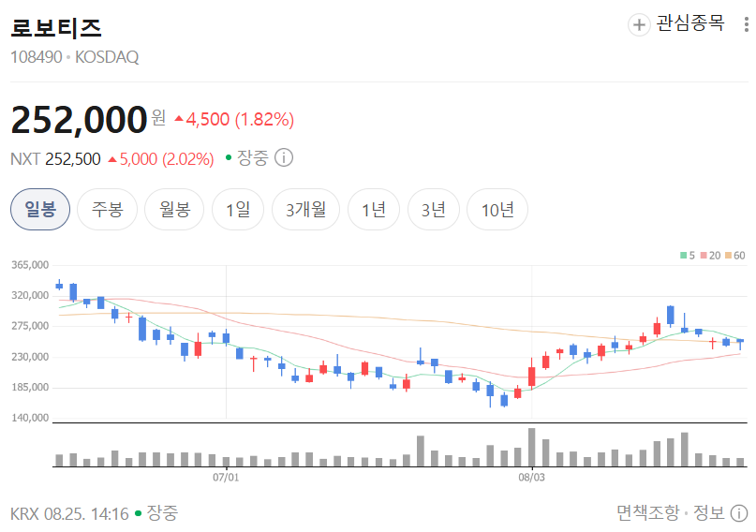Select the 일봉 chart tab

[40, 209]
